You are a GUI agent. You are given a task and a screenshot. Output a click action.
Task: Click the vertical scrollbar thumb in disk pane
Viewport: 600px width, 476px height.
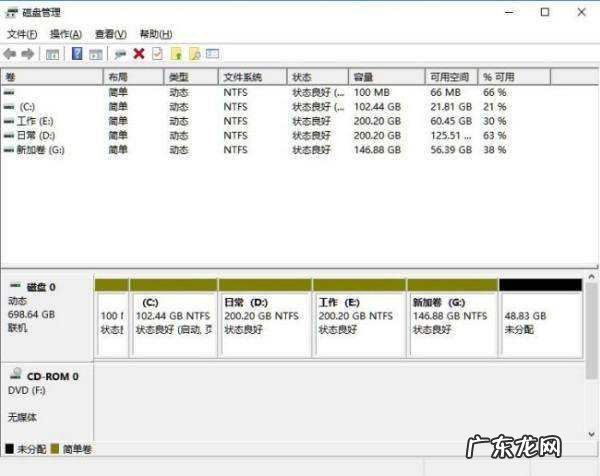point(591,331)
